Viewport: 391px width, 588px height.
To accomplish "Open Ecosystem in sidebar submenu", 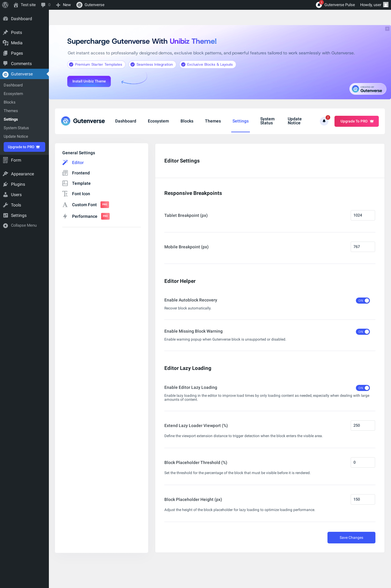I will [13, 94].
